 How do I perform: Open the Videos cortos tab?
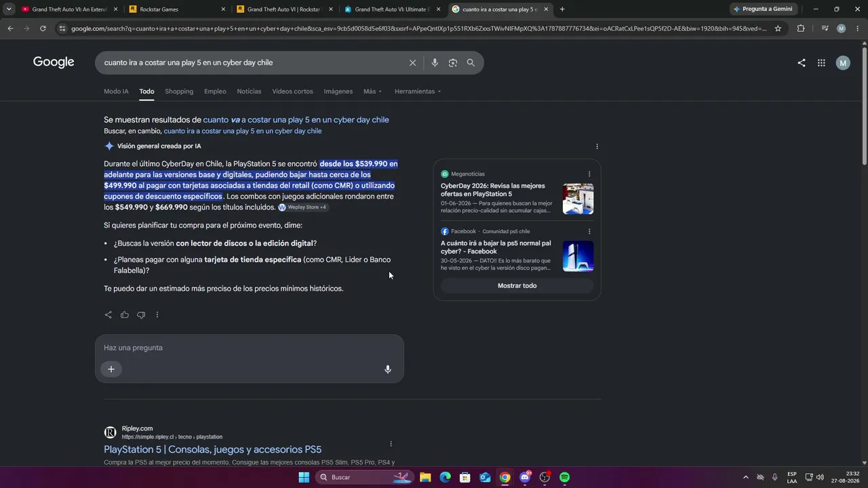coord(292,91)
